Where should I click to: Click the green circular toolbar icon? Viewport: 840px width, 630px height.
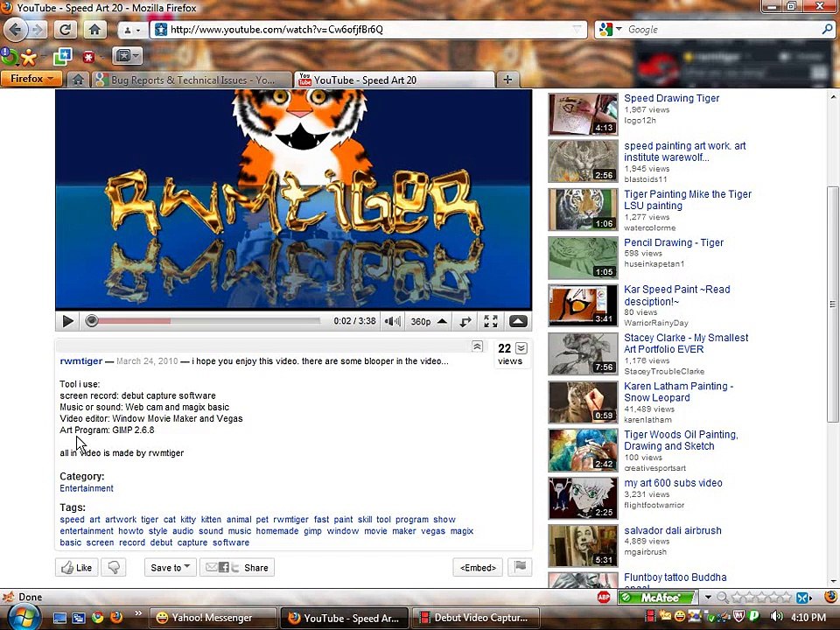pos(9,56)
